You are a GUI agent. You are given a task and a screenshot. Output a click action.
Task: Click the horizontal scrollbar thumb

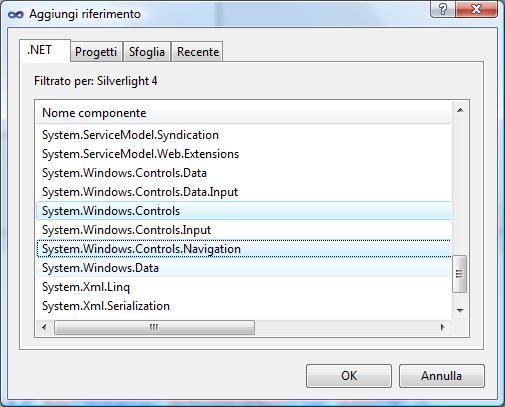(154, 327)
